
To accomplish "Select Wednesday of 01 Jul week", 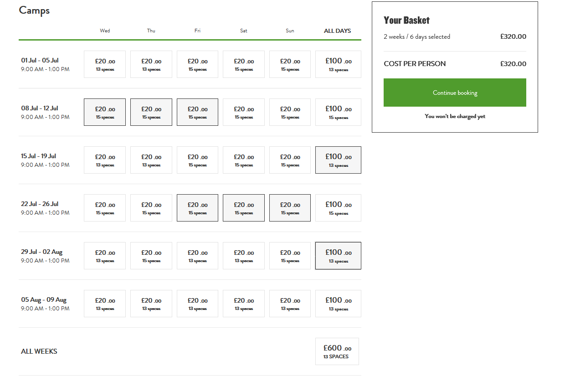I will (x=105, y=64).
